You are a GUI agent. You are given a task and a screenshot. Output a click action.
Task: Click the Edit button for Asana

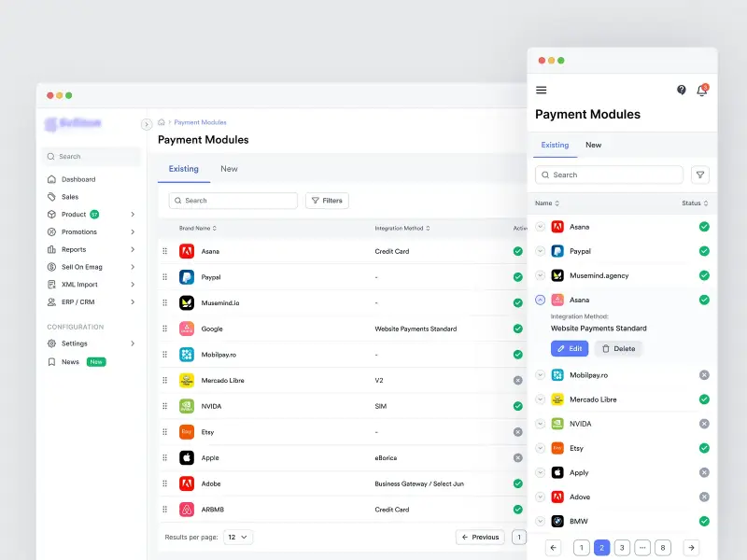570,348
